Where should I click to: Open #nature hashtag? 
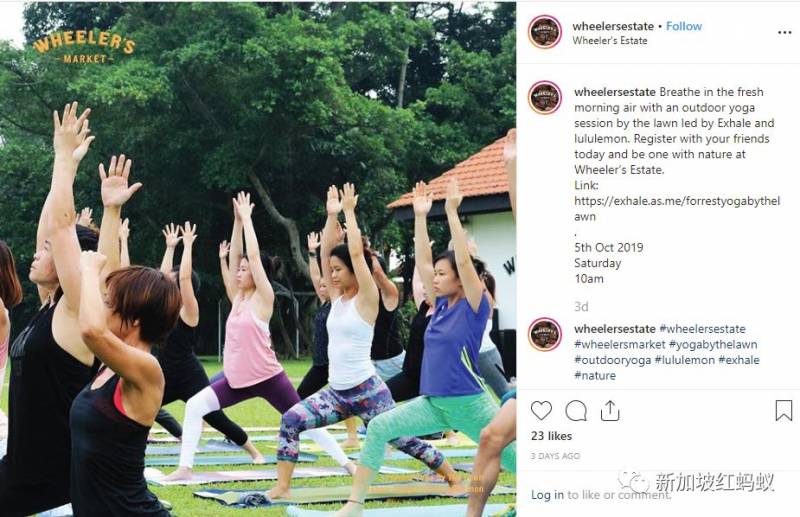tap(595, 376)
